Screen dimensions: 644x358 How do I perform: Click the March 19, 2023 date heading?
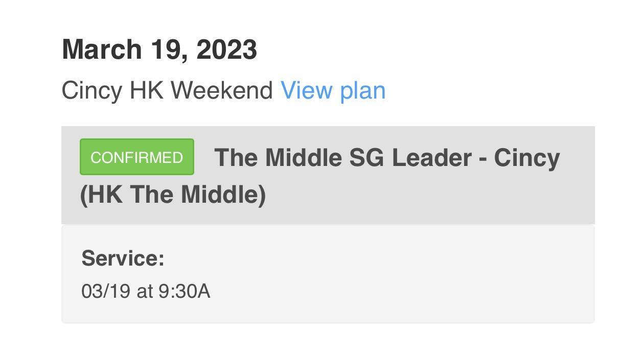click(159, 50)
